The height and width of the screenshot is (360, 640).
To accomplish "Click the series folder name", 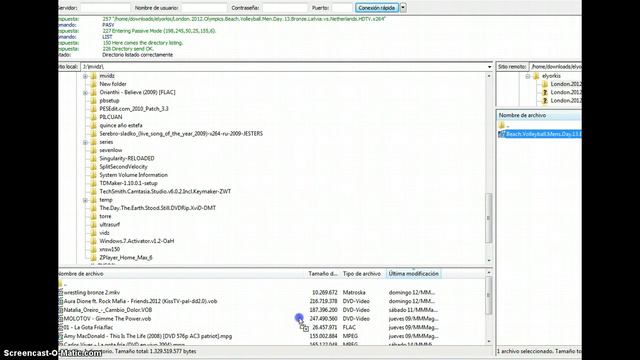I will point(106,142).
